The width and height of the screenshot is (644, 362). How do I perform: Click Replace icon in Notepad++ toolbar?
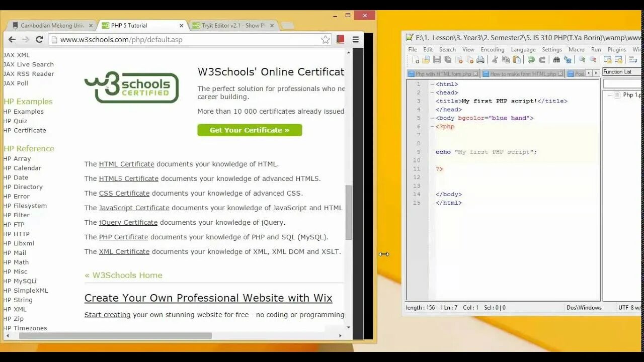click(568, 60)
